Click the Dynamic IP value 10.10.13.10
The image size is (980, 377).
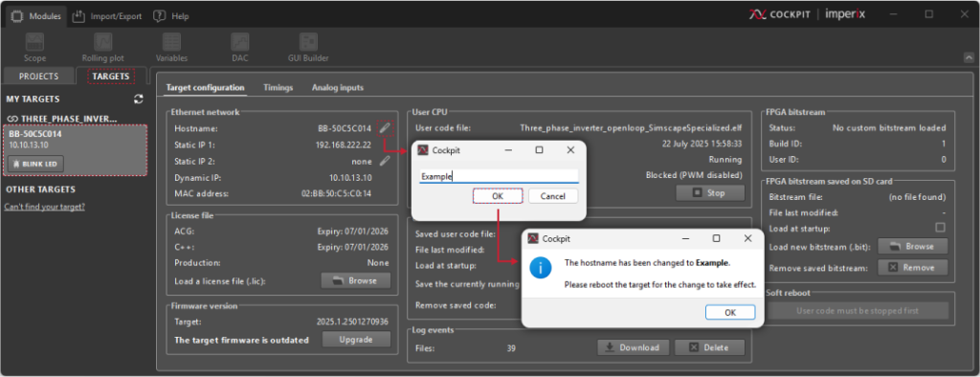[x=350, y=178]
